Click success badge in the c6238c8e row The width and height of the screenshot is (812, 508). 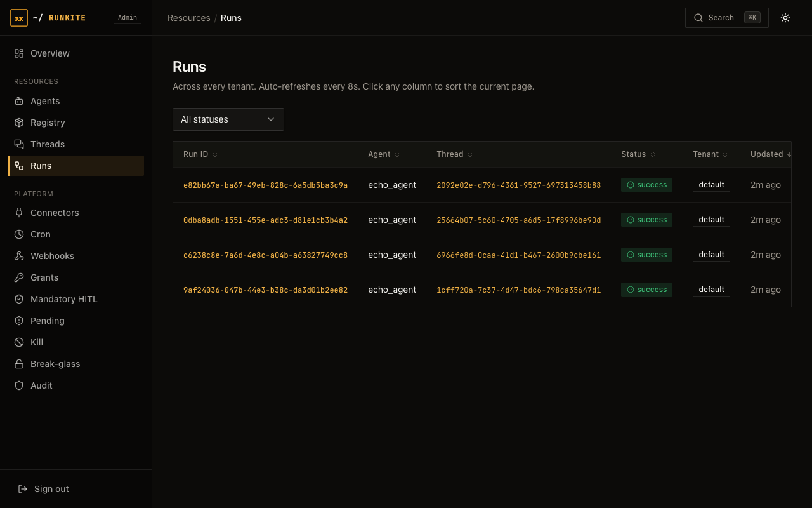(646, 255)
